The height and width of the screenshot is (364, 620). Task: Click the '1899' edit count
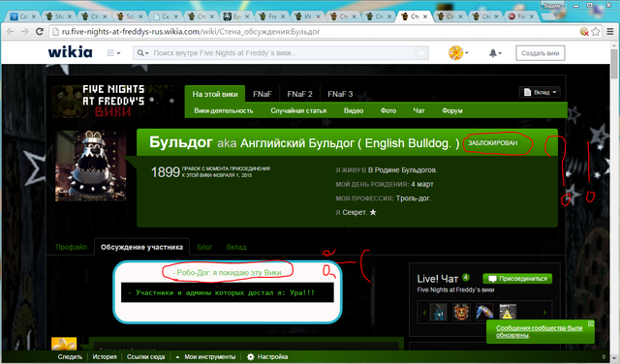(166, 172)
